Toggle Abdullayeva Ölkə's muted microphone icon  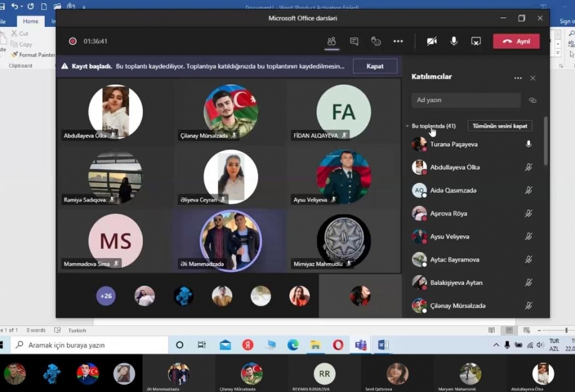(528, 167)
